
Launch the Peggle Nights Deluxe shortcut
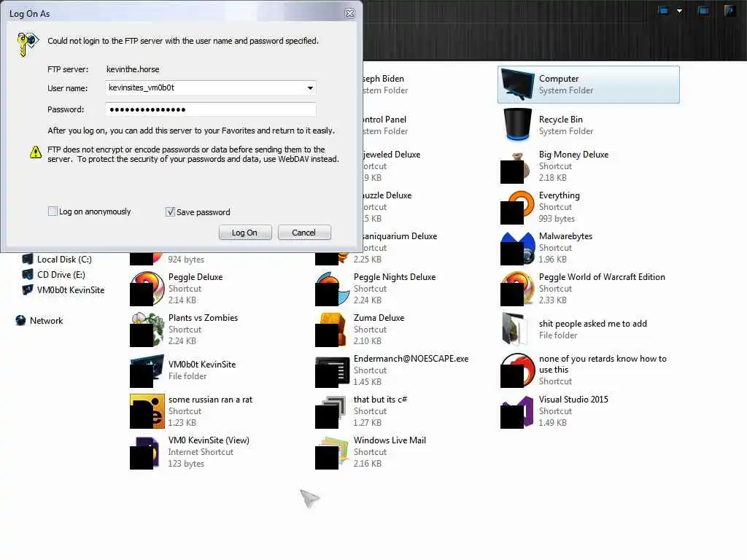(332, 289)
